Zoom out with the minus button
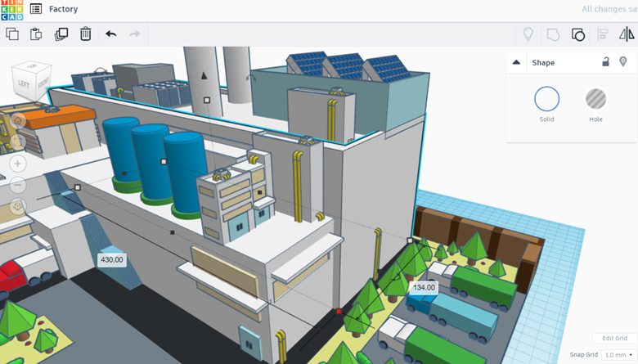The width and height of the screenshot is (638, 364). click(x=17, y=185)
